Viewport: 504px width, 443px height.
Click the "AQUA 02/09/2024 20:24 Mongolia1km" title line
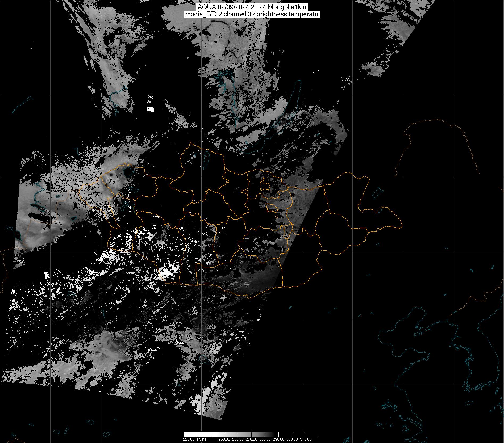pos(252,7)
